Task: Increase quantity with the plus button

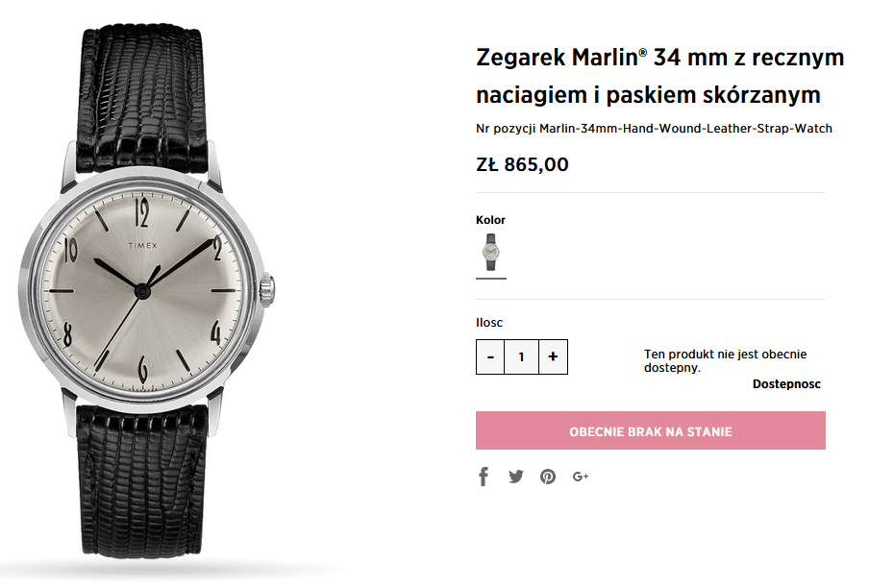Action: 553,357
